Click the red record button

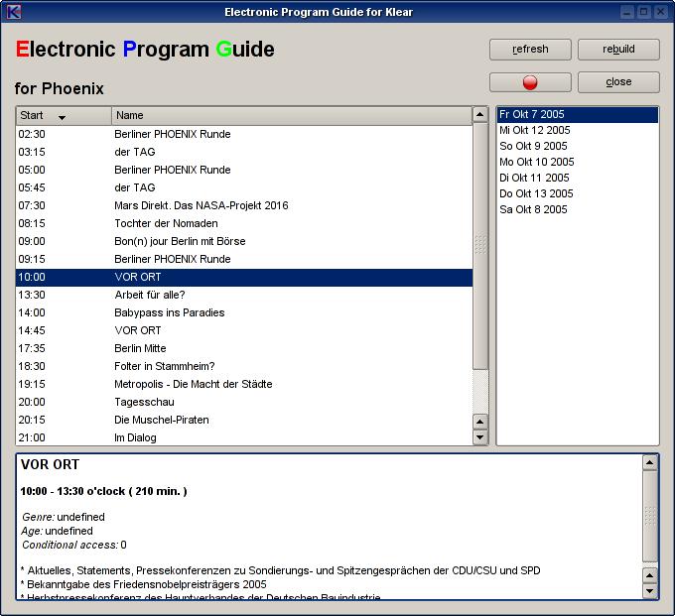(x=530, y=82)
